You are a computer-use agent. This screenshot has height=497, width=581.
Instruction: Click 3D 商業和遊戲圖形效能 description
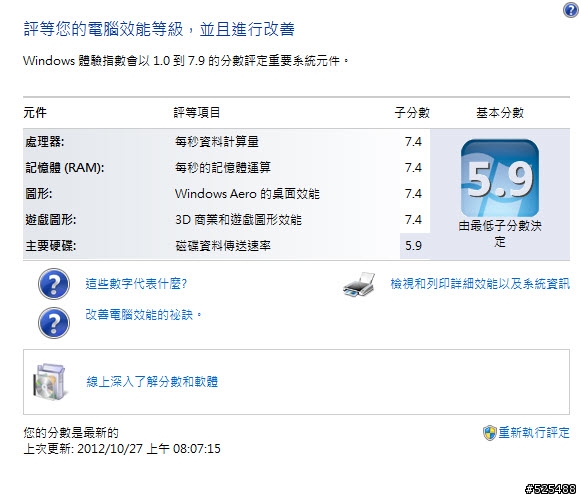pos(238,219)
